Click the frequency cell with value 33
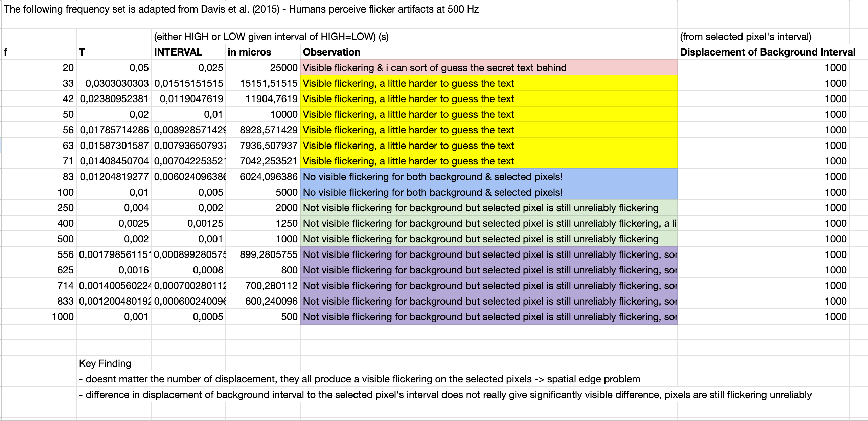Image resolution: width=868 pixels, height=421 pixels. click(x=39, y=83)
